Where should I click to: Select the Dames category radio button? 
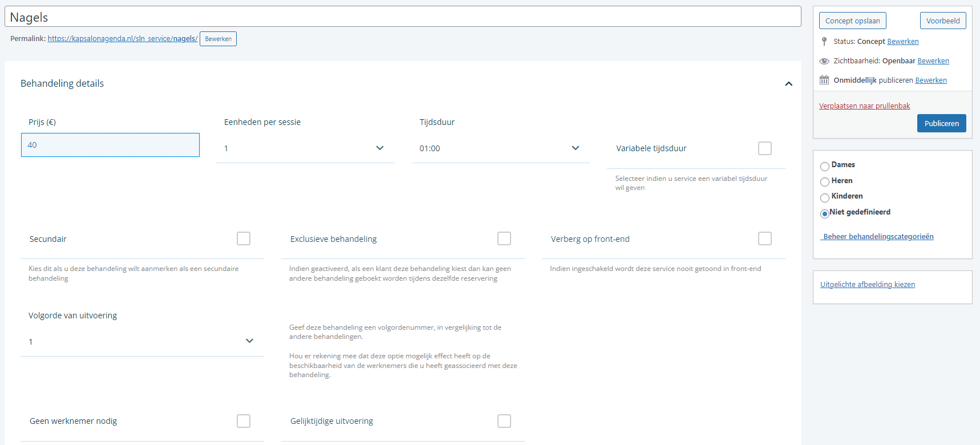click(x=825, y=167)
